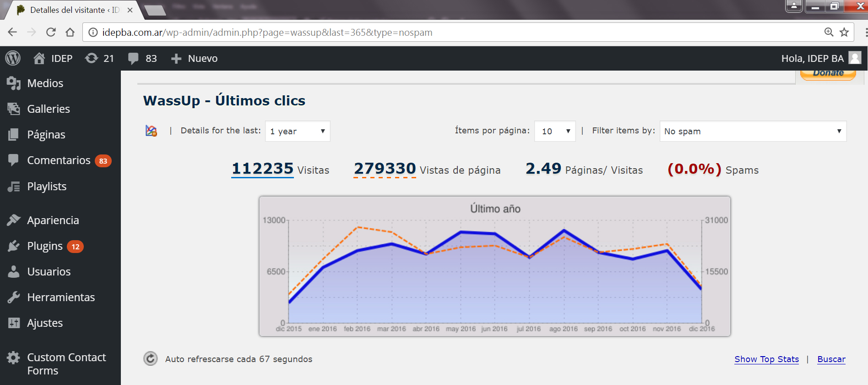Open Ajustes in the sidebar menu

click(45, 323)
